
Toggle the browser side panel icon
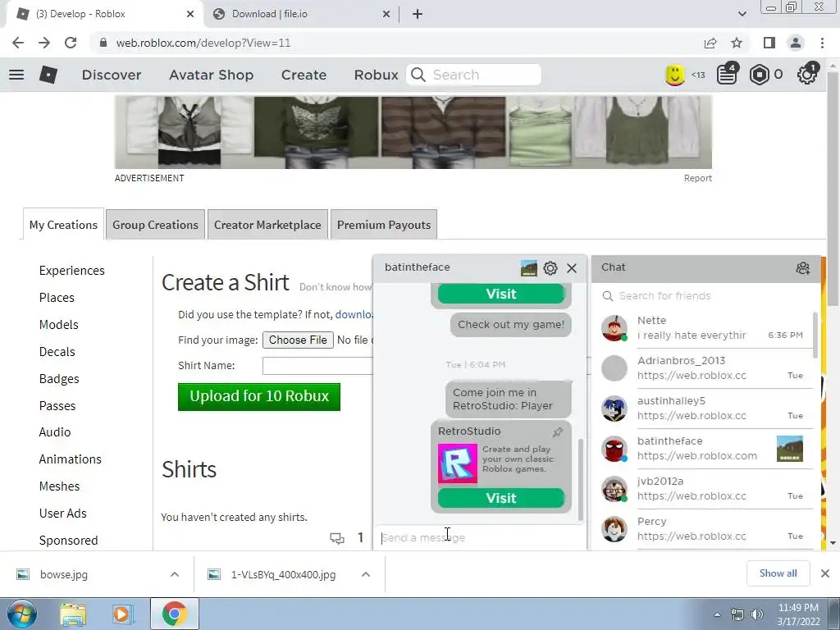[769, 43]
